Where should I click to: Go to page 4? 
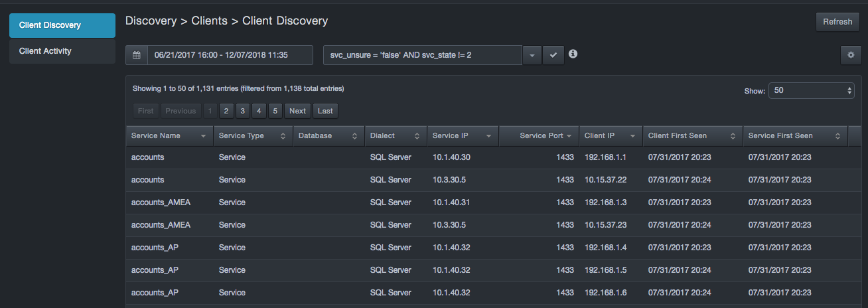(259, 111)
